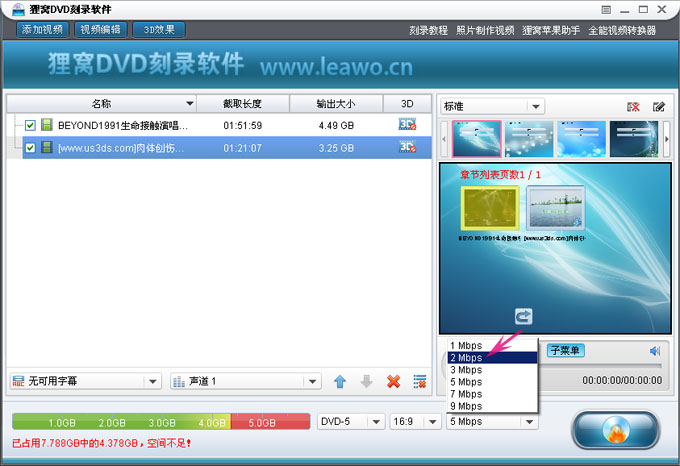Click the return arrow icon in menu preview
680x466 pixels.
(x=523, y=316)
